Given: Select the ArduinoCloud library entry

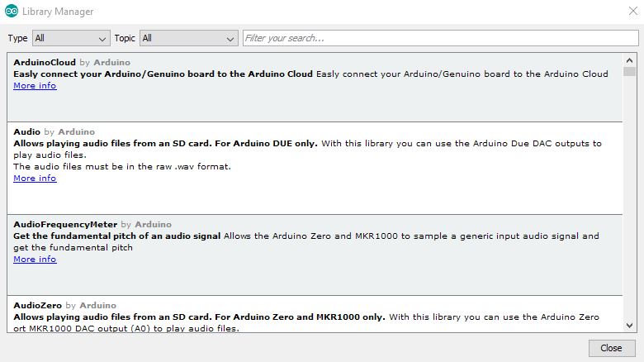Looking at the screenshot, I should coord(315,88).
